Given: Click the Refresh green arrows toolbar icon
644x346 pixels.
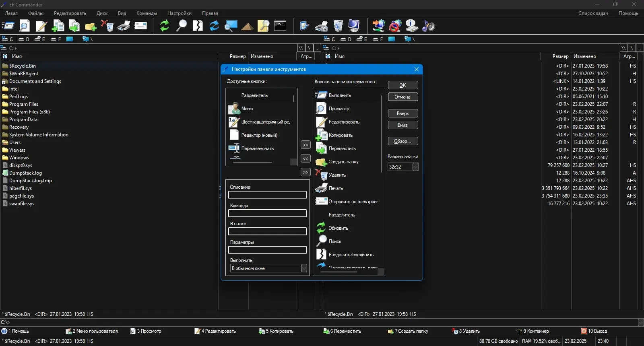Looking at the screenshot, I should [x=165, y=26].
